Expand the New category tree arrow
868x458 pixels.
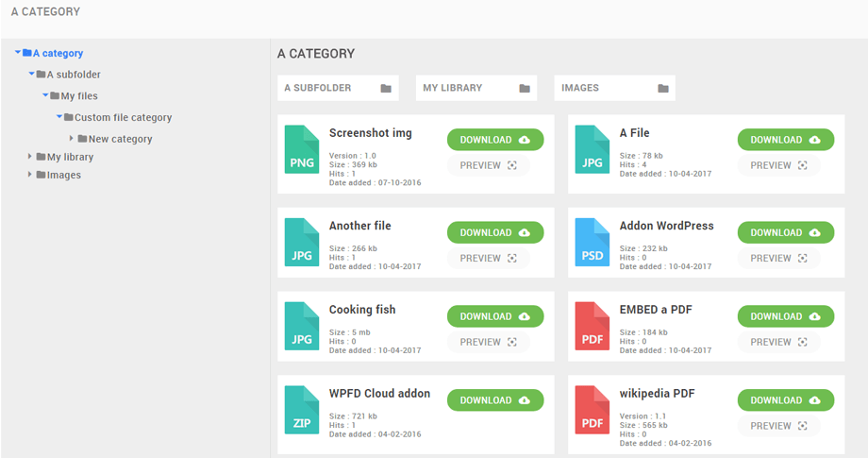coord(72,139)
